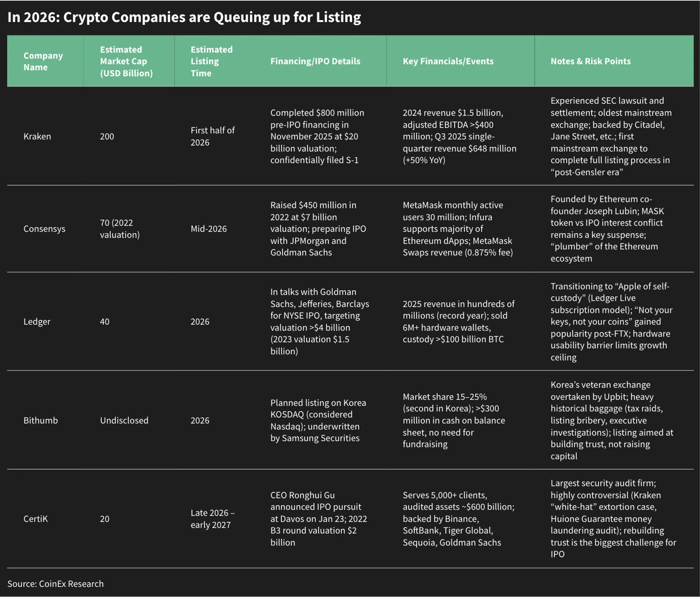Select Ledger's financing details about NYSE IPO
This screenshot has width=700, height=598.
coord(320,322)
